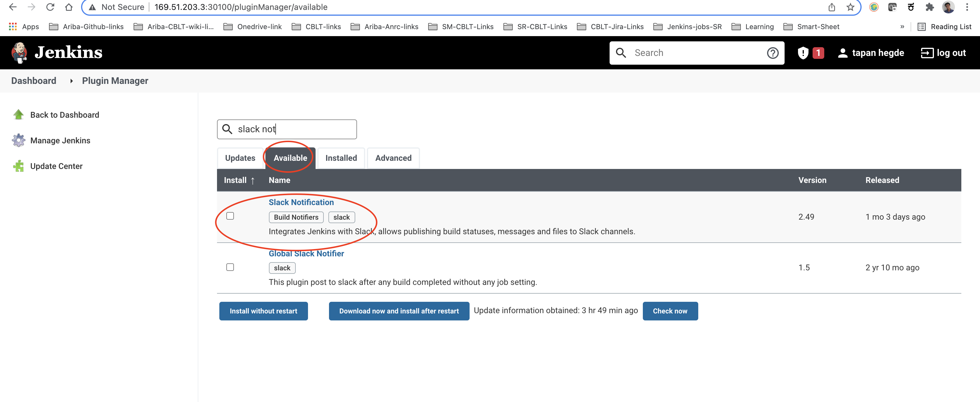Go back using browser back arrow
Viewport: 980px width, 402px height.
pos(13,7)
